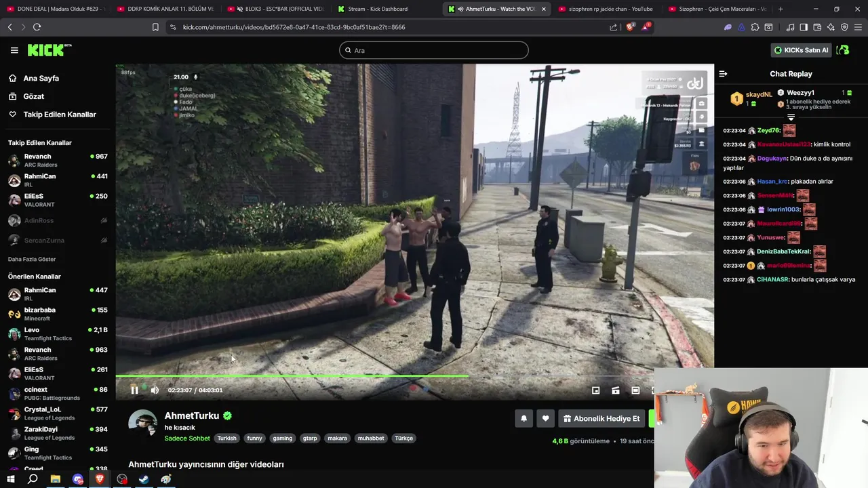
Task: Open the AhmetTurku channel name
Action: tap(192, 415)
